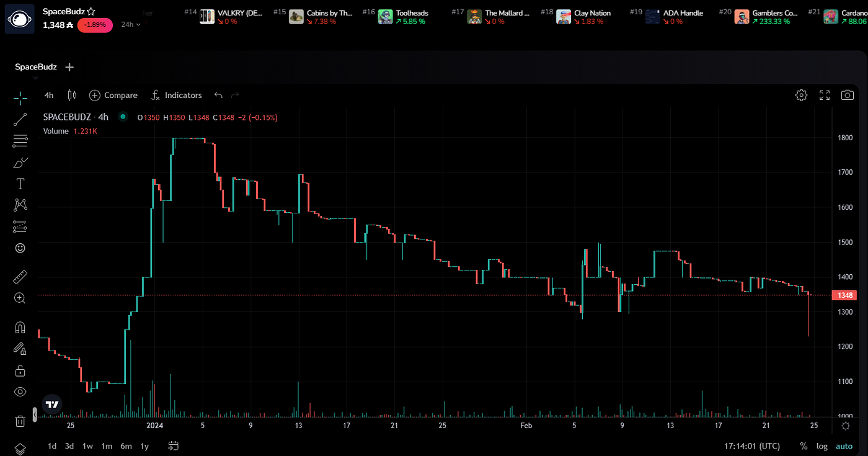
Task: Select the SpaceBudz chart tab
Action: 36,66
